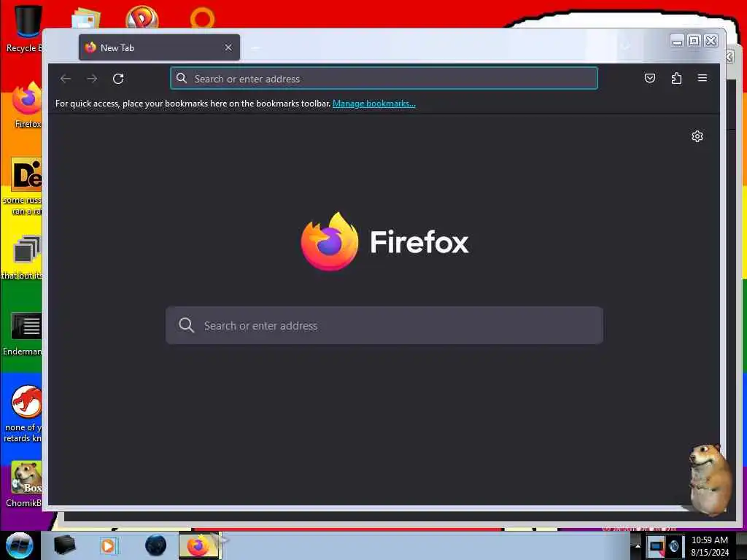Select the New Tab tab
747x560 pixels.
click(159, 47)
